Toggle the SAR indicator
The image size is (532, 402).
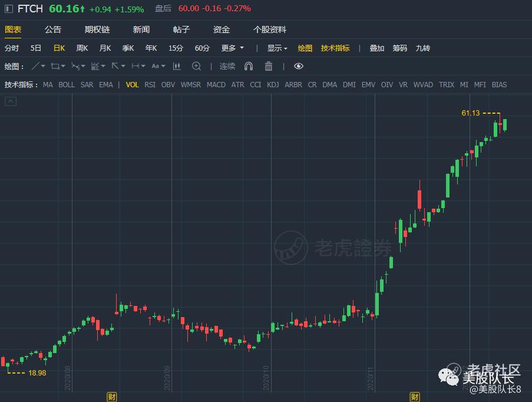pyautogui.click(x=87, y=84)
